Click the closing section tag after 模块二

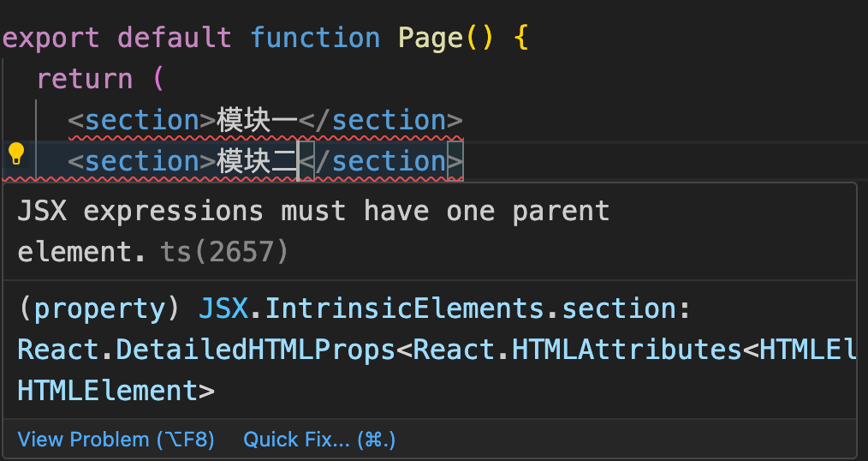coord(389,161)
